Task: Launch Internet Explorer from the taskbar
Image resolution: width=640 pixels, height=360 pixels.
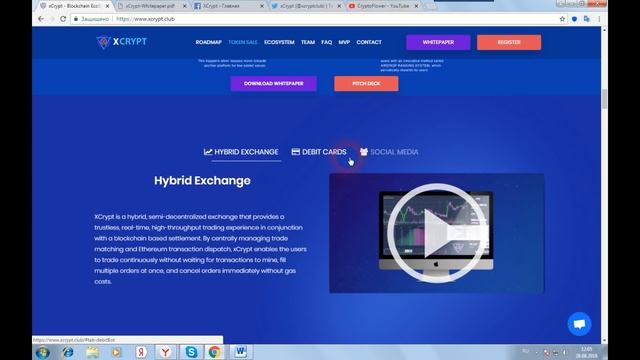Action: (x=67, y=352)
